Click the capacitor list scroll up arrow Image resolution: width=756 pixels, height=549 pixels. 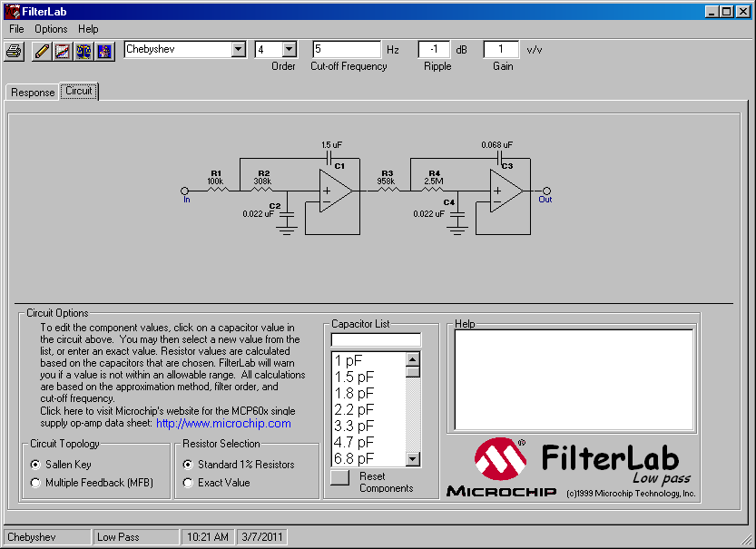pos(413,359)
